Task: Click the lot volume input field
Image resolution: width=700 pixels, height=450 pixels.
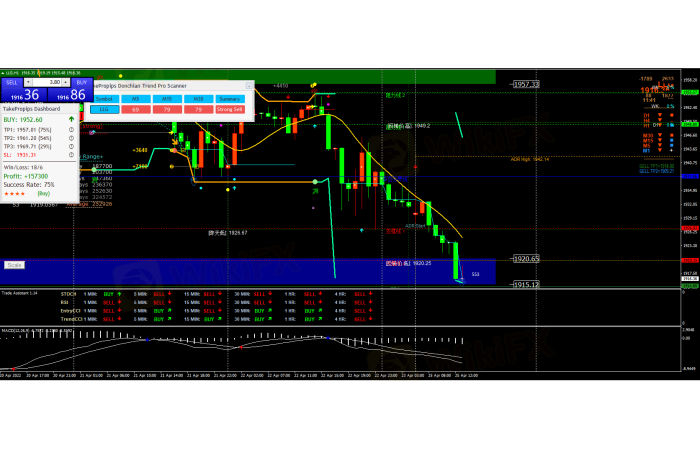Action: (x=47, y=81)
